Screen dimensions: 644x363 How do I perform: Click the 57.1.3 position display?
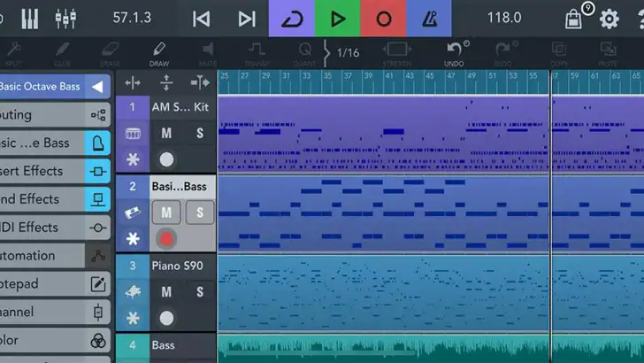coord(133,18)
